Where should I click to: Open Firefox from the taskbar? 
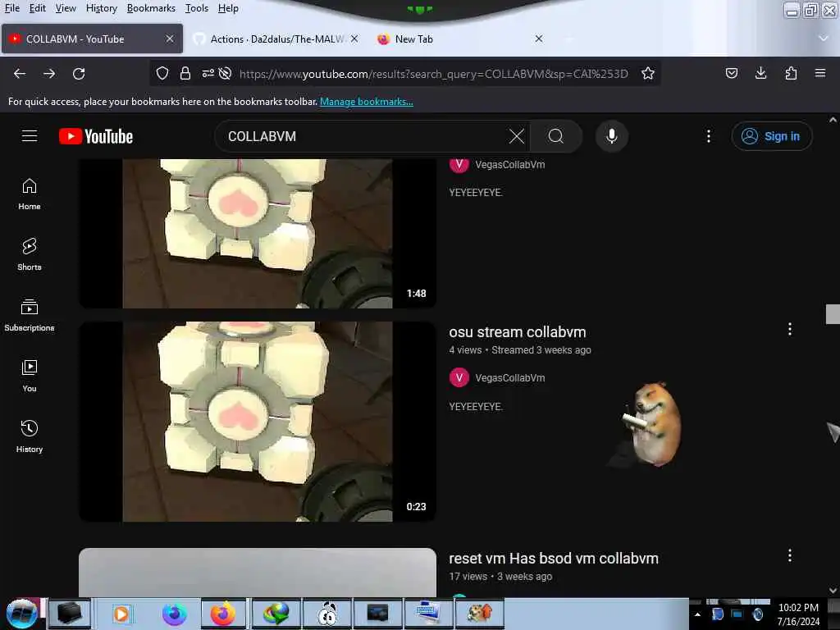coord(223,614)
